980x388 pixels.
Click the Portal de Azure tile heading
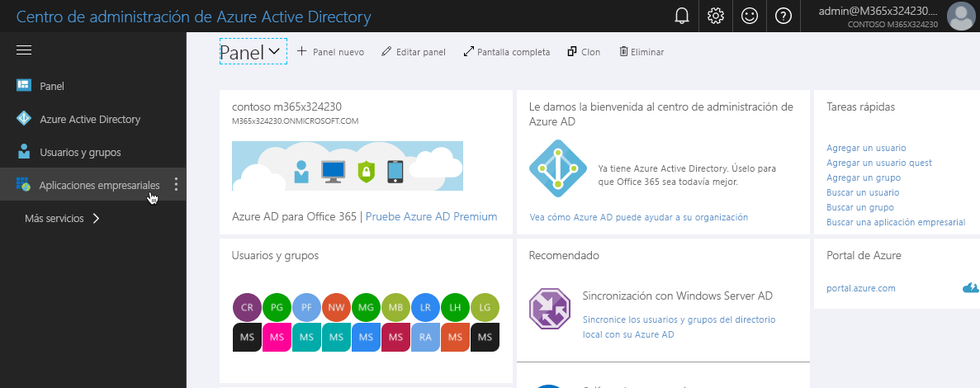[x=864, y=256]
